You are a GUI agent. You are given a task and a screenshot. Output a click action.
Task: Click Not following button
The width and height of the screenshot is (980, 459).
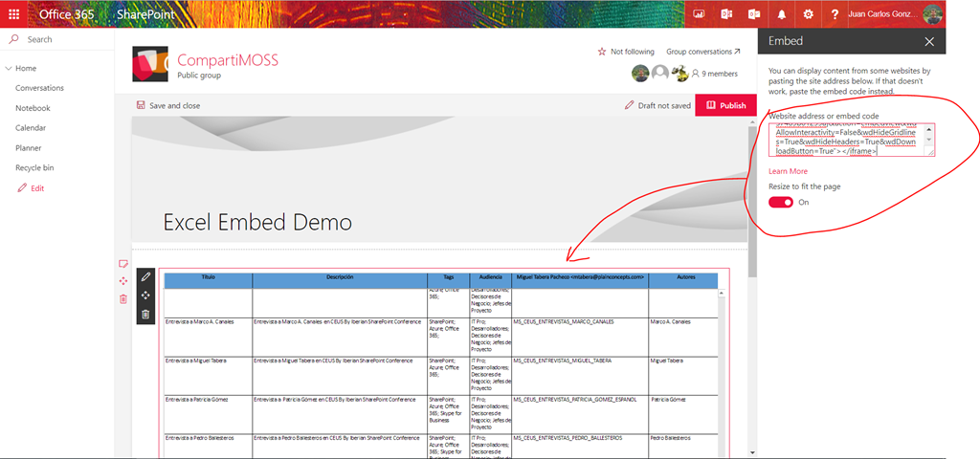point(626,52)
